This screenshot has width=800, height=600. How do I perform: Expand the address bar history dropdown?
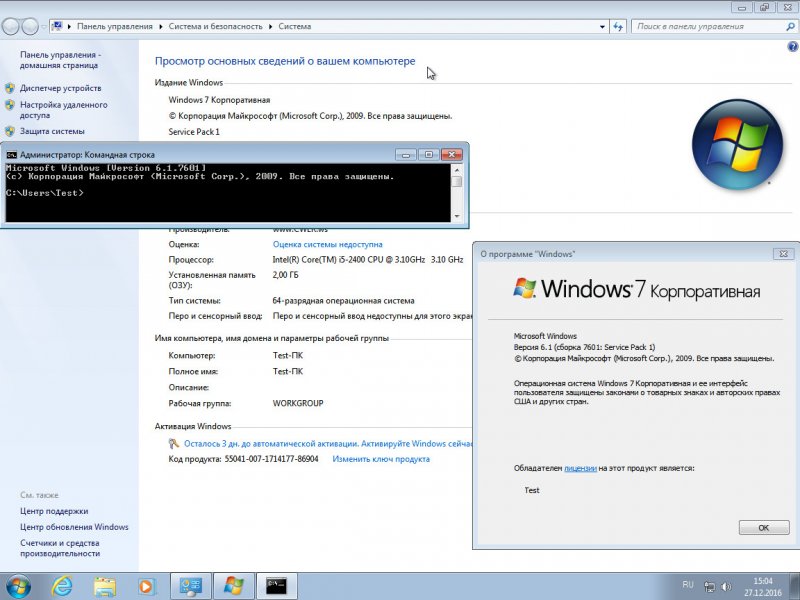600,26
